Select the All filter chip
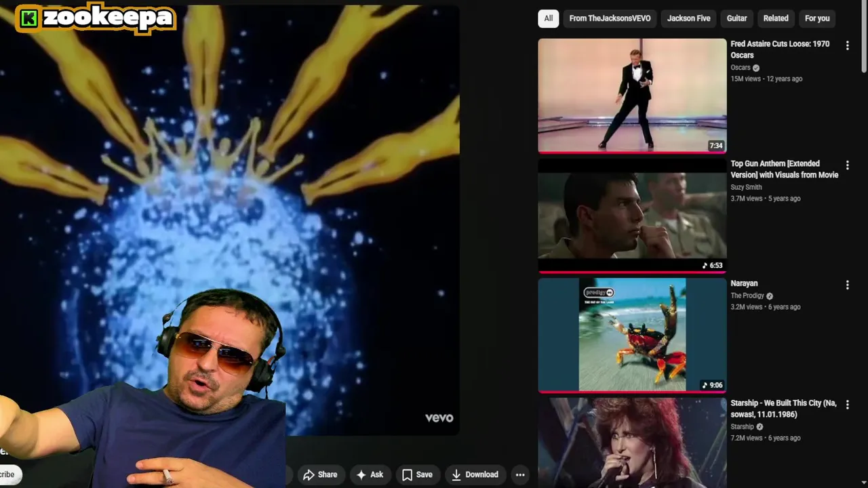 point(549,18)
